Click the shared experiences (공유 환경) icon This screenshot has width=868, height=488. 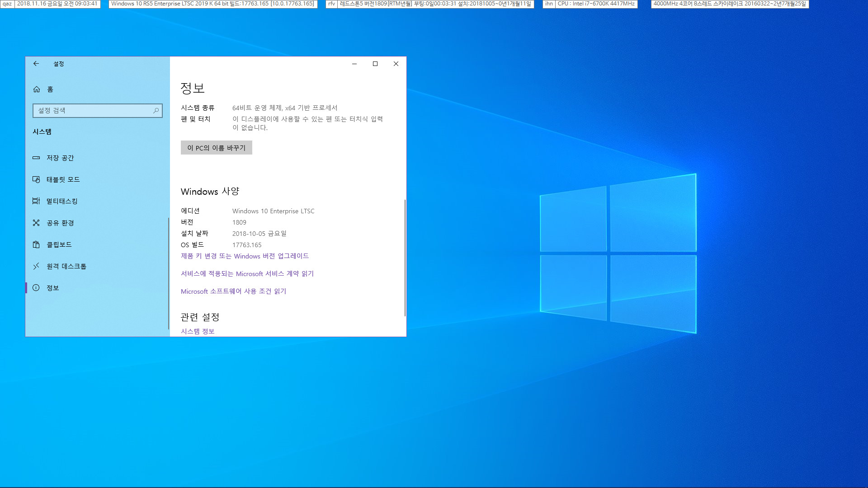tap(36, 223)
